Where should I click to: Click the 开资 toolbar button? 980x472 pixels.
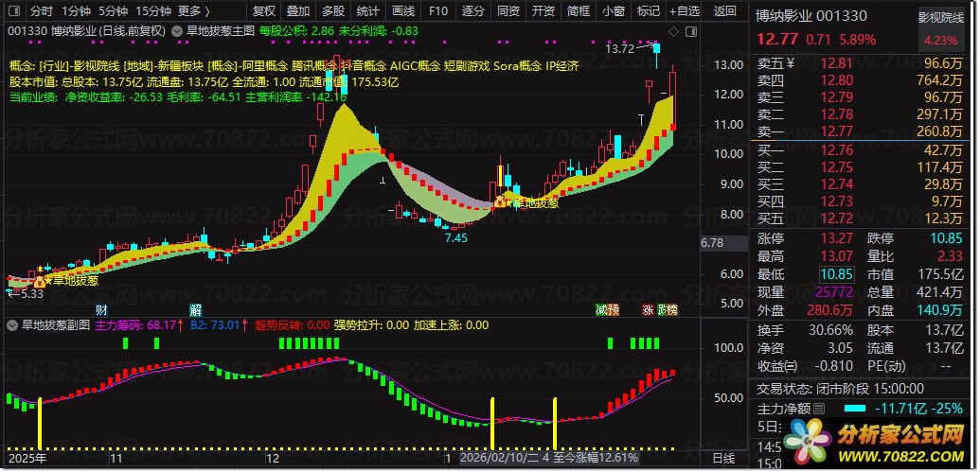tap(543, 10)
